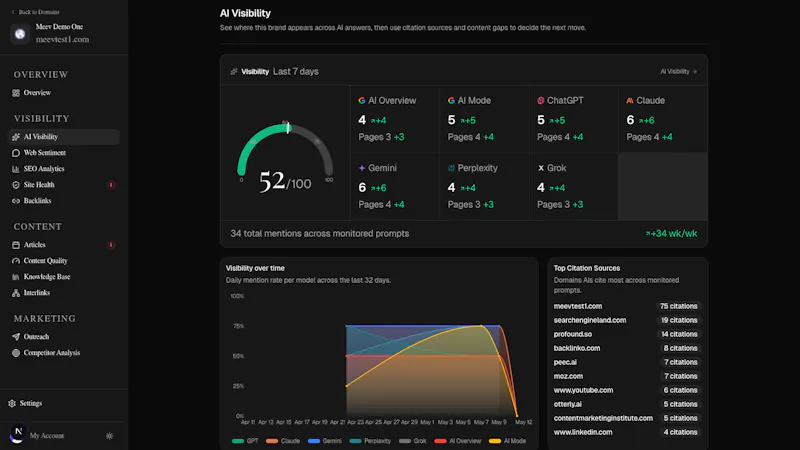Click the Last 7 days period label
The width and height of the screenshot is (800, 450).
(x=295, y=71)
